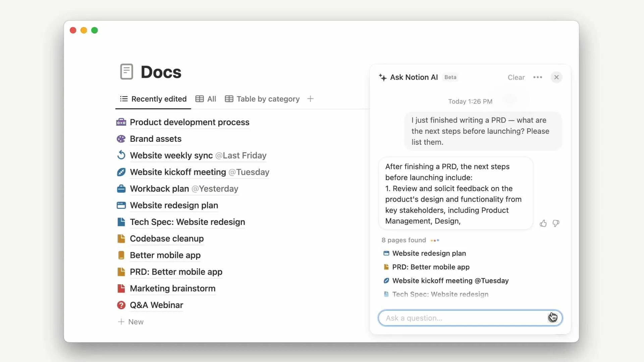Open PRD: Better mobile app from the Docs list

click(x=176, y=272)
